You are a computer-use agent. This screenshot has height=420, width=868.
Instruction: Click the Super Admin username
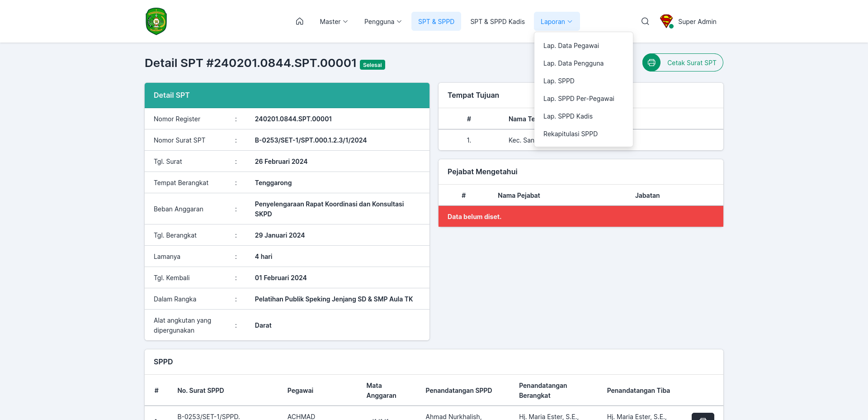tap(697, 22)
